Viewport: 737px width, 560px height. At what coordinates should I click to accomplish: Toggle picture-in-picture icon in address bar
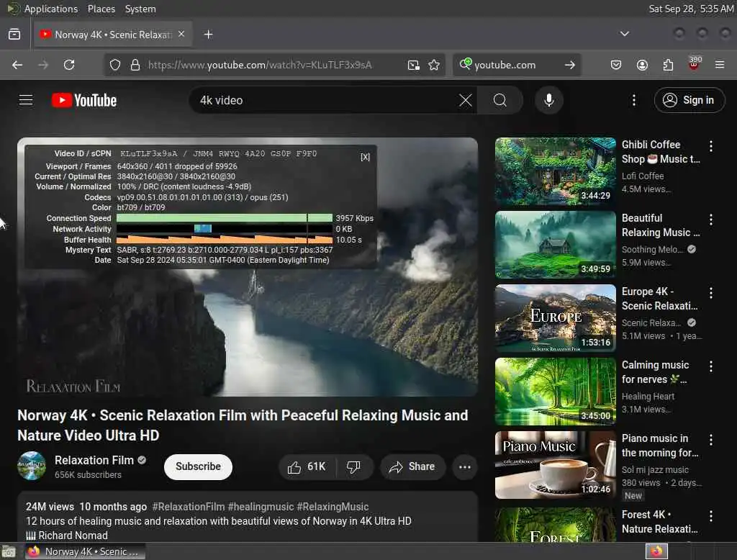point(414,65)
